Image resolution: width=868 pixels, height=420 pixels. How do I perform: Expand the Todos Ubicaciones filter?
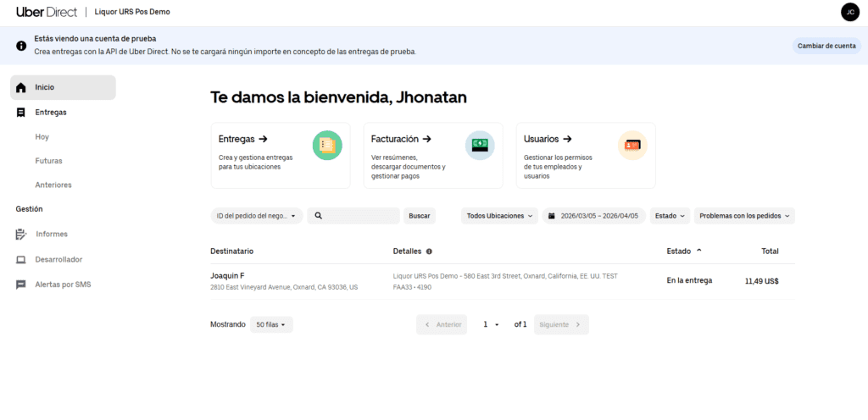click(x=499, y=216)
